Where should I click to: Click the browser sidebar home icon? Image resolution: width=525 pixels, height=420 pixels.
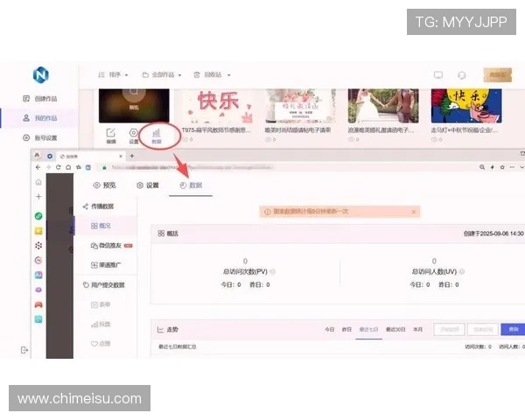coord(38,182)
